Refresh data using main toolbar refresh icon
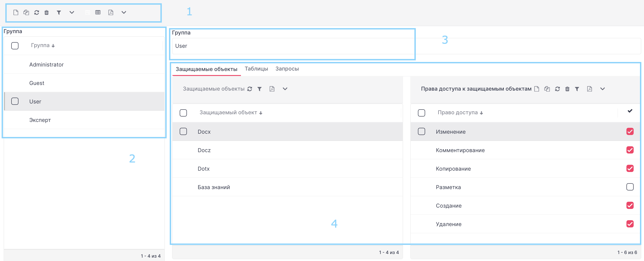644x261 pixels. tap(36, 13)
